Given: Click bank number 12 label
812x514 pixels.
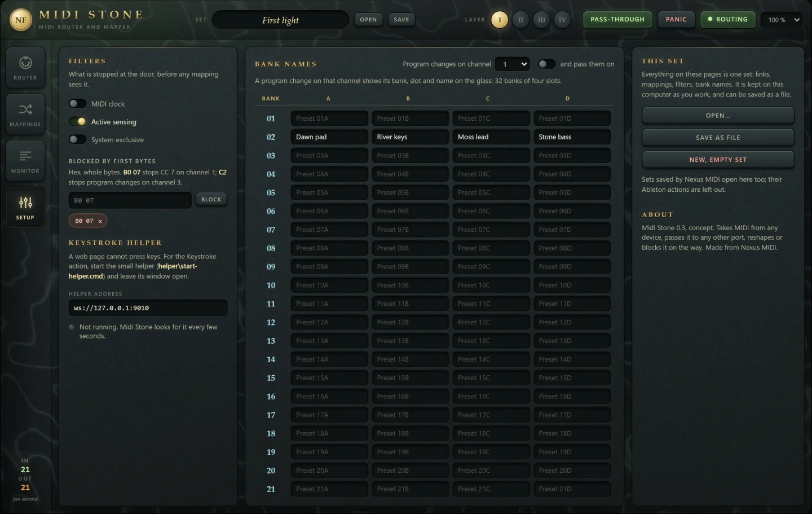Looking at the screenshot, I should (x=271, y=323).
